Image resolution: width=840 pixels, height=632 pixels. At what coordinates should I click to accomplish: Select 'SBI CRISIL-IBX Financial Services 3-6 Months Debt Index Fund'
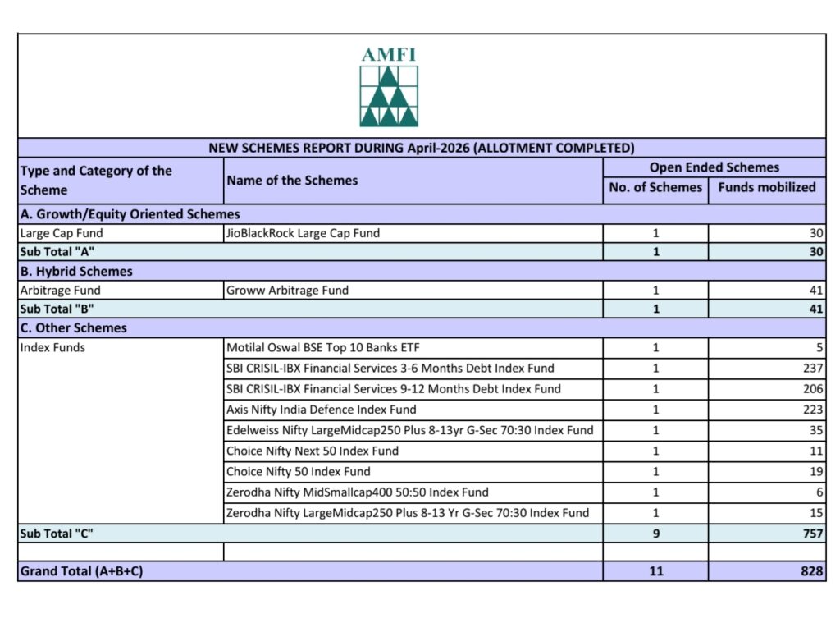[390, 369]
